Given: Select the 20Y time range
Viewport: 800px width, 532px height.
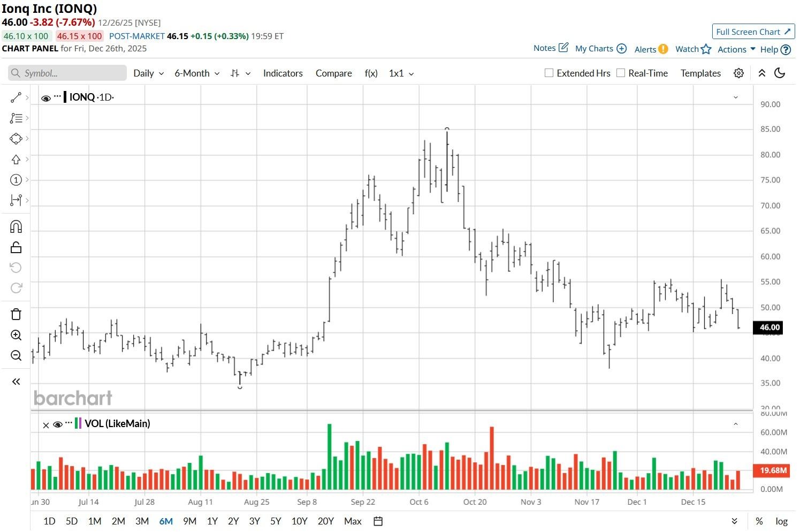Looking at the screenshot, I should [325, 521].
